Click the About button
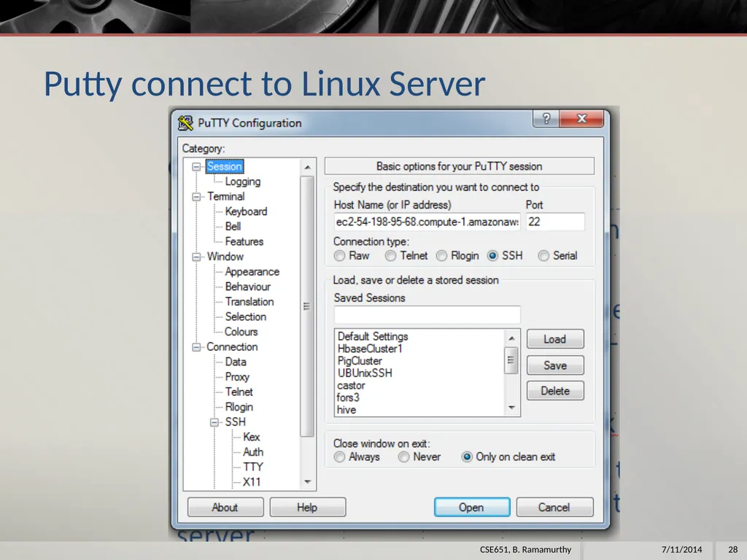 (x=225, y=507)
